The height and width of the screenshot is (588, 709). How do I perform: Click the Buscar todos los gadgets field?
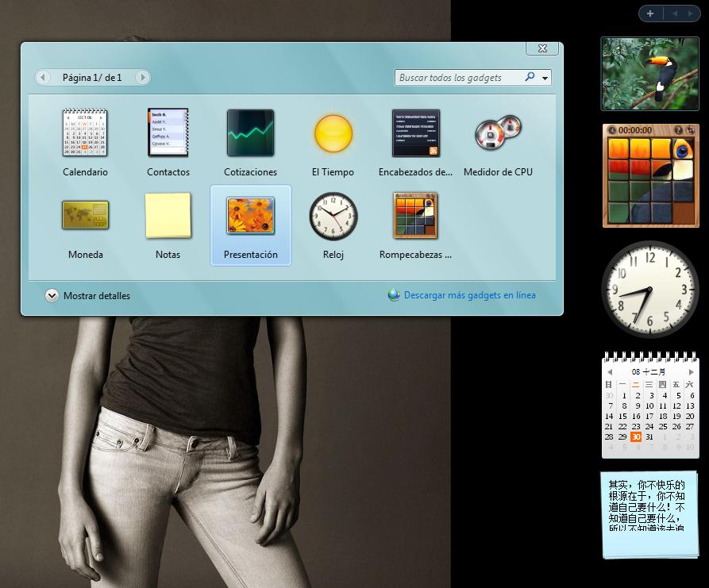pos(459,78)
